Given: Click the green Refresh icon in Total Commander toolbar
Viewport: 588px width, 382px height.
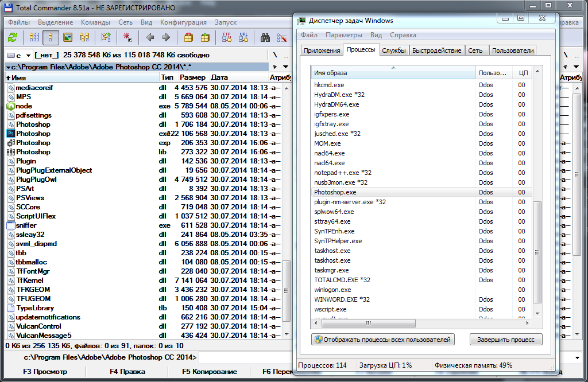Looking at the screenshot, I should coord(13,37).
